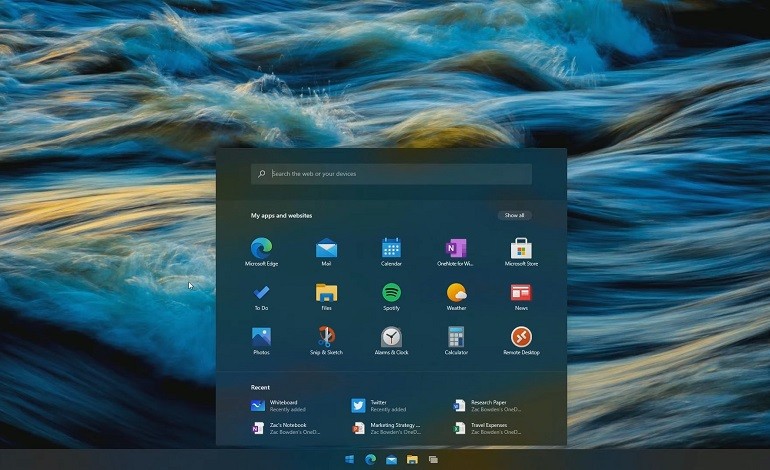Open Edge from the taskbar
This screenshot has width=770, height=470.
coord(370,459)
